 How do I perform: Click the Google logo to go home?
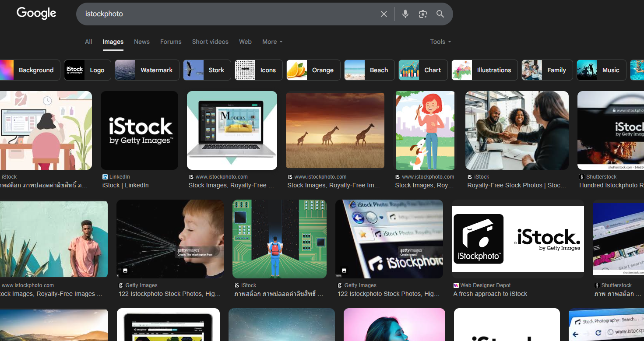point(36,13)
